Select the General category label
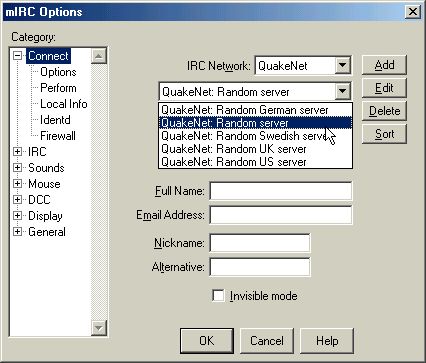The width and height of the screenshot is (426, 363). [x=47, y=232]
